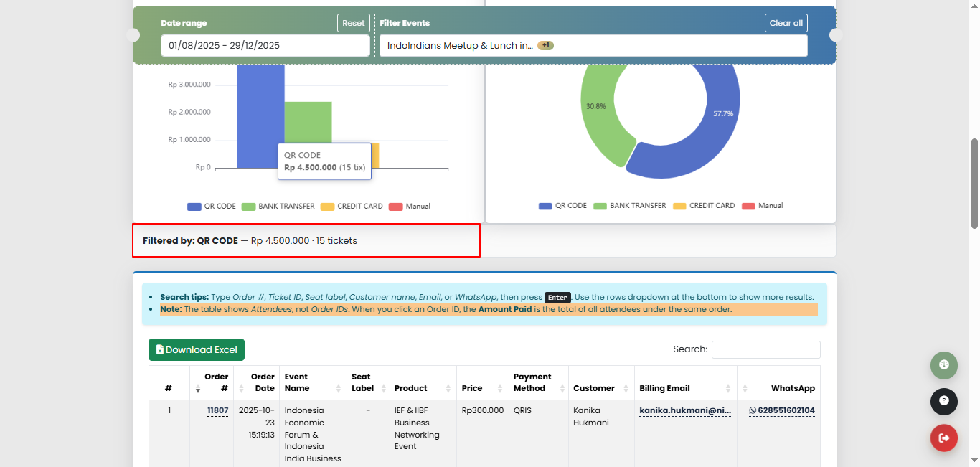
Task: Toggle BANK TRANSFER legend in bar chart
Action: point(278,207)
